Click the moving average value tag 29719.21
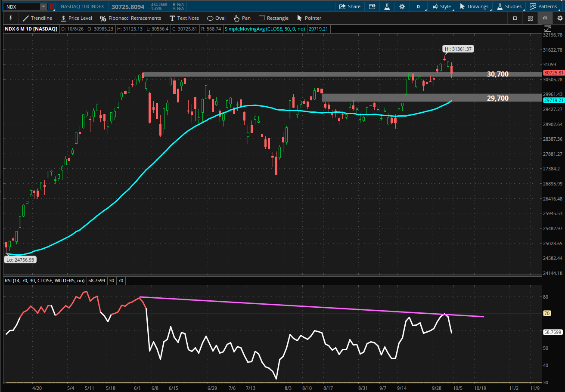 (x=553, y=100)
